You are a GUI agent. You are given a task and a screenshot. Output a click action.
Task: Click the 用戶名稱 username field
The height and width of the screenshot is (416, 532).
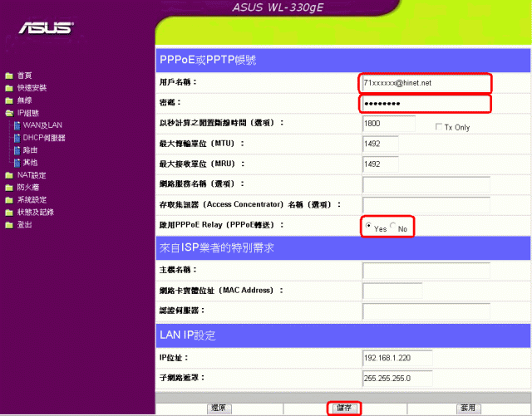coord(426,83)
